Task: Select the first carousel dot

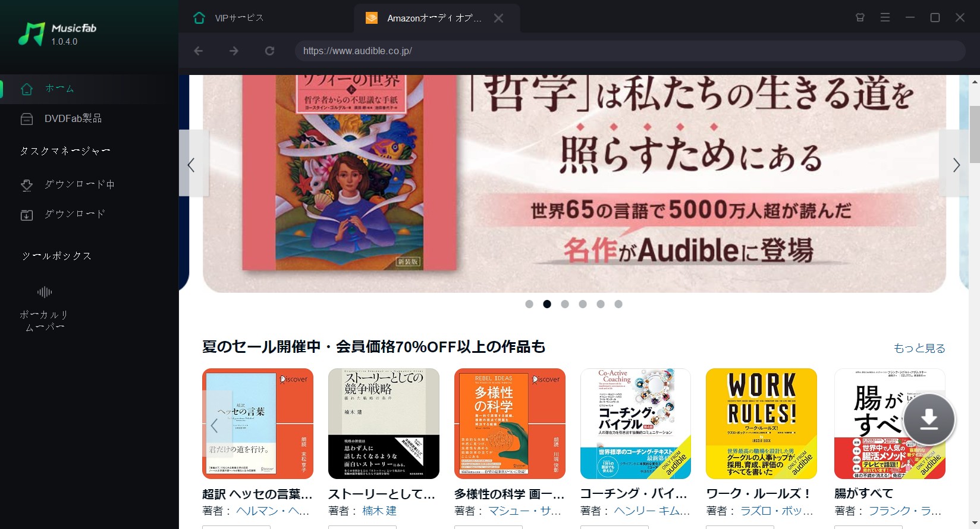Action: click(529, 304)
